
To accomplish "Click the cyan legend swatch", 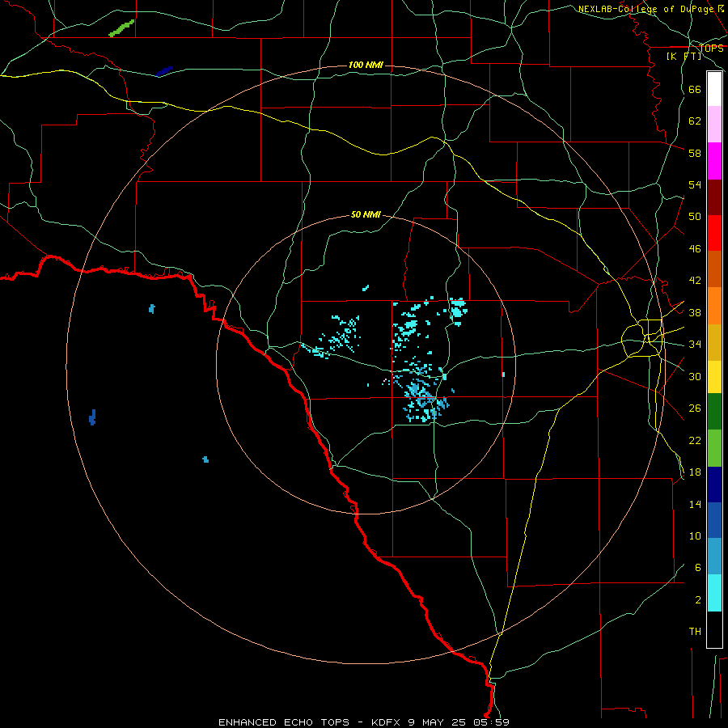I will point(714,593).
